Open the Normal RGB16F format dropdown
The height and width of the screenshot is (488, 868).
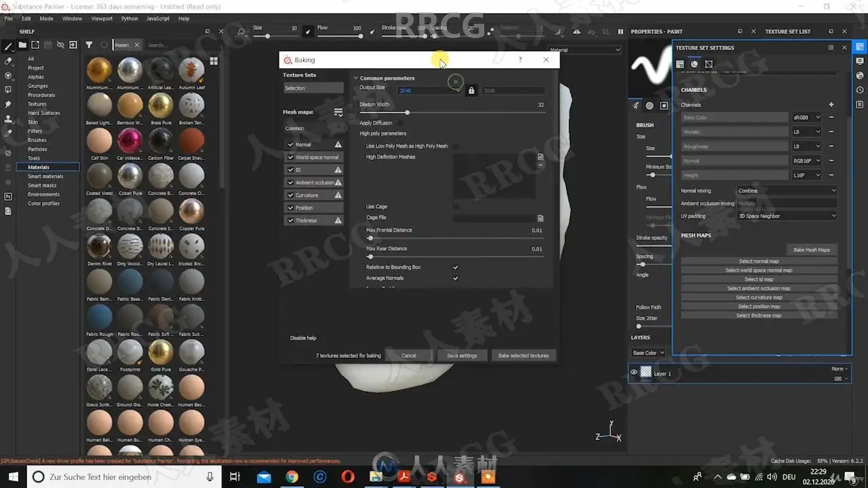tap(807, 161)
